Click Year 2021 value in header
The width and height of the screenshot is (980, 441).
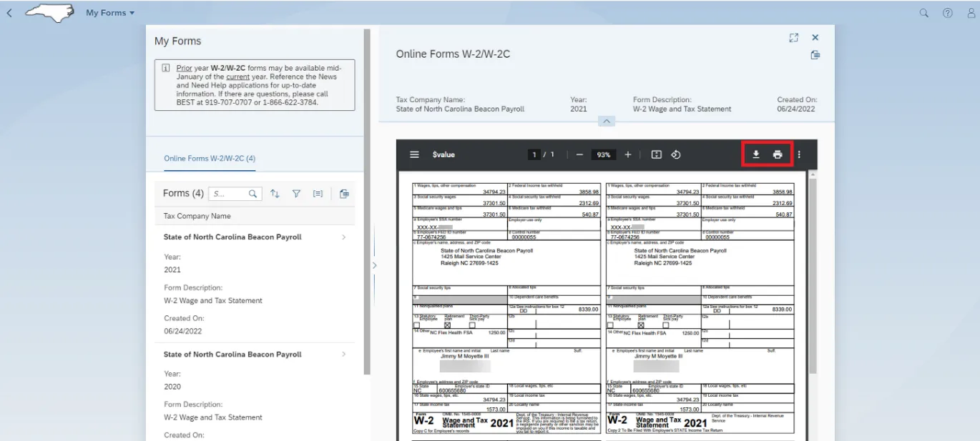(578, 109)
